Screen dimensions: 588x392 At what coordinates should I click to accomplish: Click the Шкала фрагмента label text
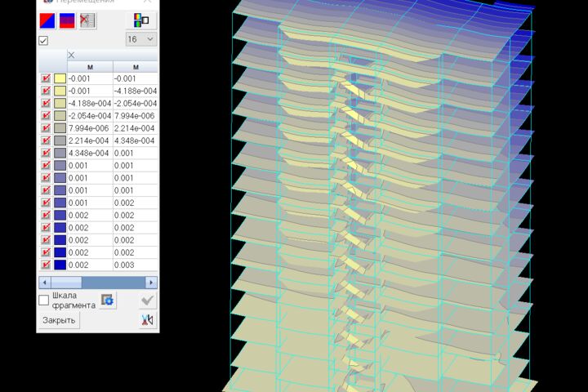point(73,301)
